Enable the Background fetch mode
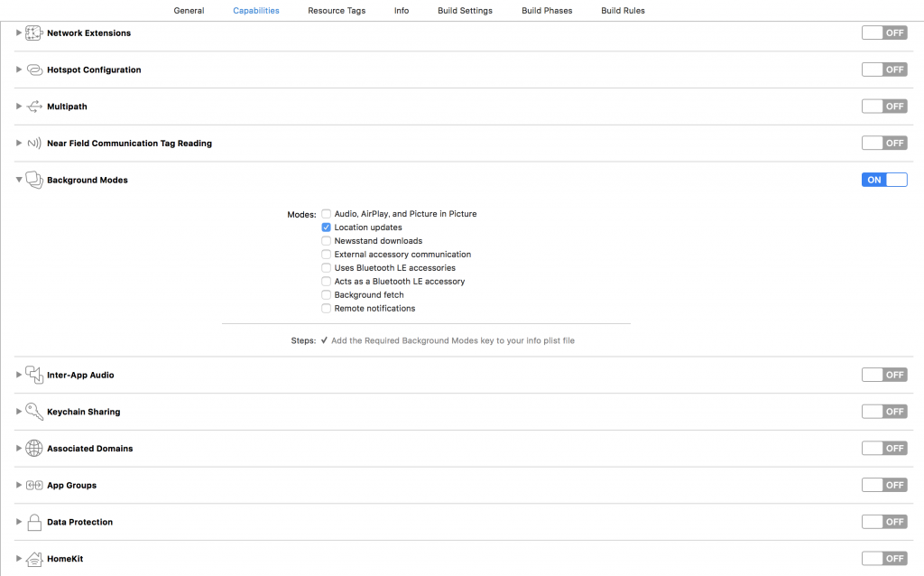The width and height of the screenshot is (924, 576). pos(326,294)
